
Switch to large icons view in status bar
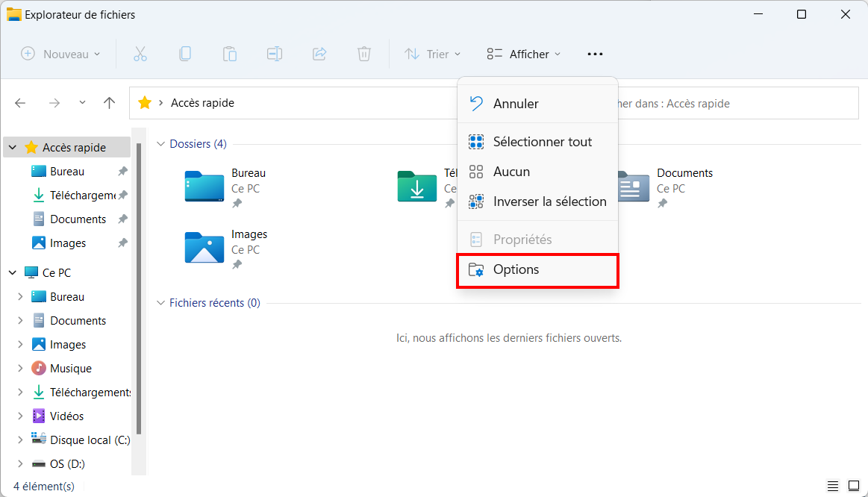coord(854,486)
